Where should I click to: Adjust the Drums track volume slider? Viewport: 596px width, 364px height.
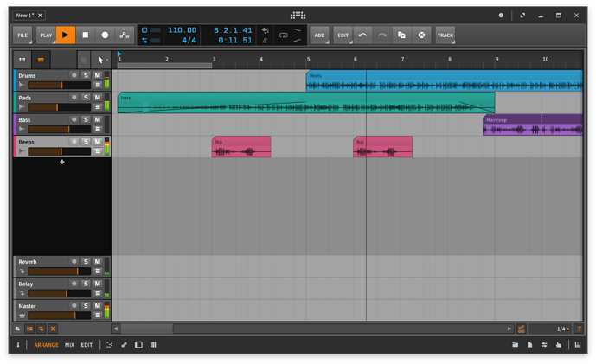click(60, 85)
